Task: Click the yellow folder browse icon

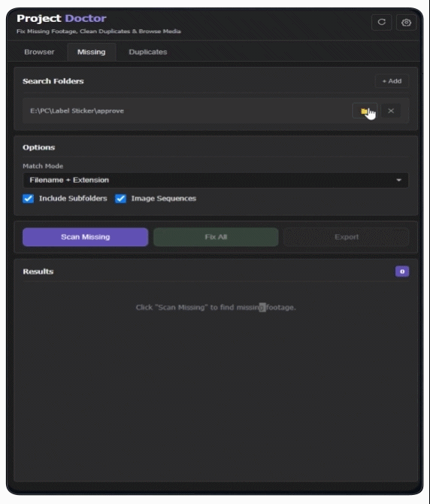Action: (x=365, y=111)
